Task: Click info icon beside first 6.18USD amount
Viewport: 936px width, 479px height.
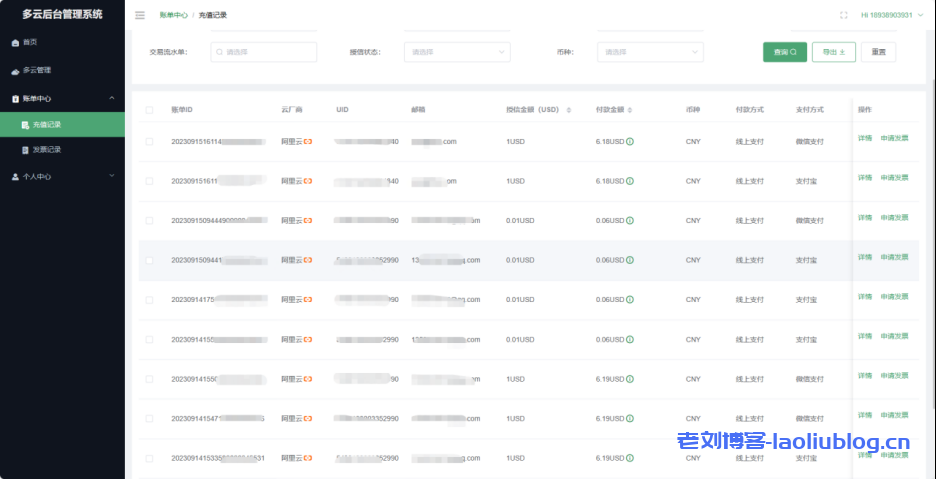Action: coord(630,142)
